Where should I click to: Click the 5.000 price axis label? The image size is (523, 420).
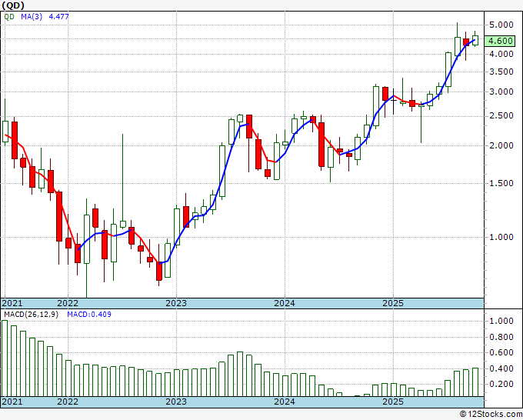(501, 25)
